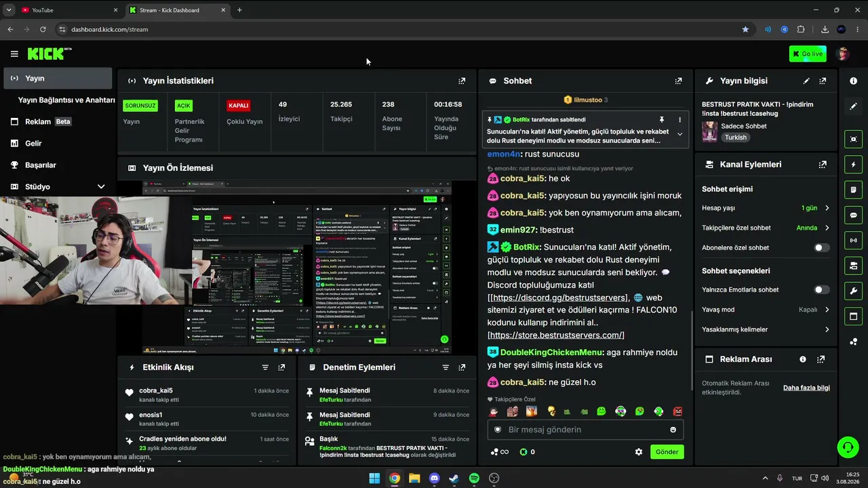The height and width of the screenshot is (488, 868).
Task: Pop out the Etkinlik Akışı panel
Action: click(x=281, y=367)
